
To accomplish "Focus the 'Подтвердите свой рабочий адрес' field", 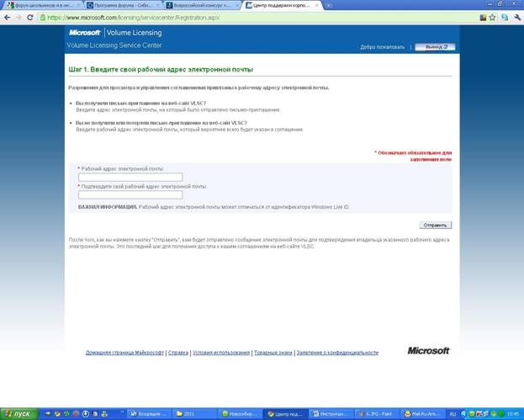I will click(130, 194).
